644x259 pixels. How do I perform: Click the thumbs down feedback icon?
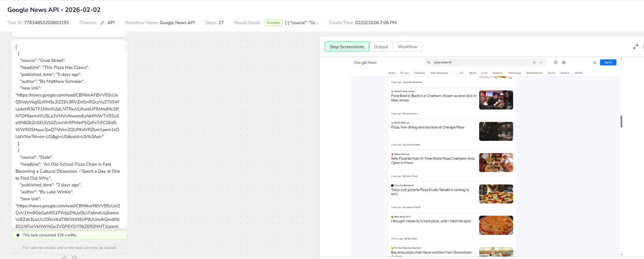74,257
